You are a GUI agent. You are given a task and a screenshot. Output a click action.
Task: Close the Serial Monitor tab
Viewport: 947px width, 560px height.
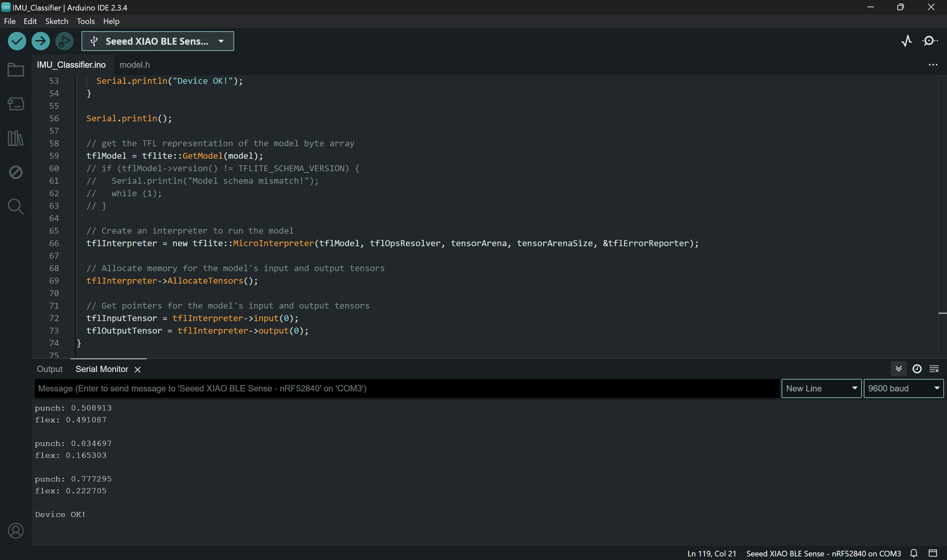point(138,369)
